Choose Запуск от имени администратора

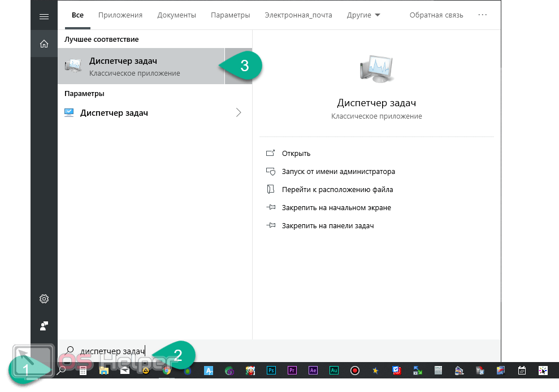[338, 172]
